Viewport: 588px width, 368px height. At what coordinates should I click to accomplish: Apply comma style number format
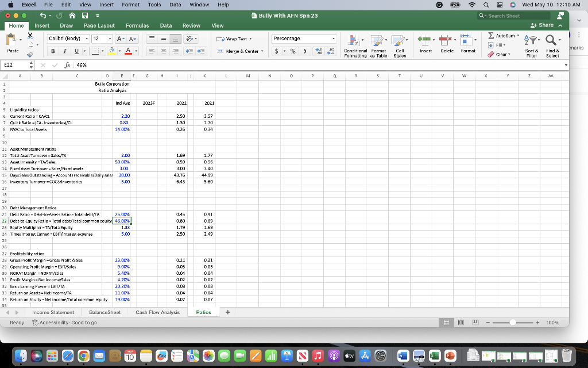304,51
